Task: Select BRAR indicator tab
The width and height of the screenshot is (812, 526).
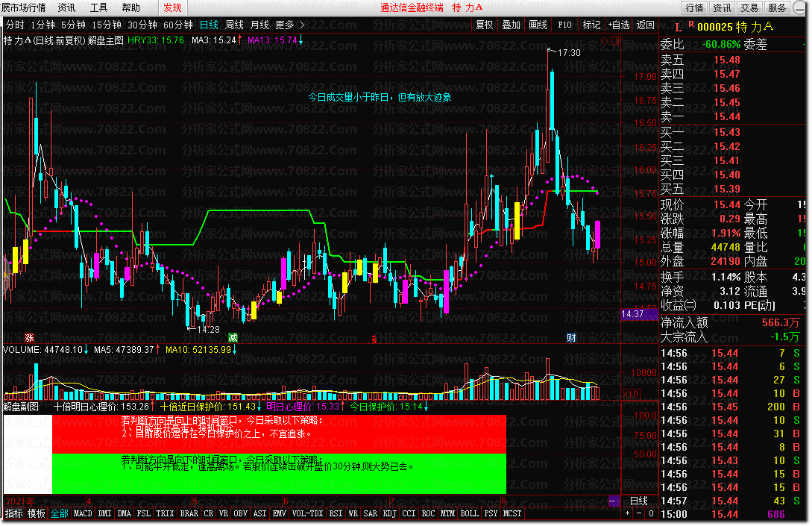Action: 189,513
